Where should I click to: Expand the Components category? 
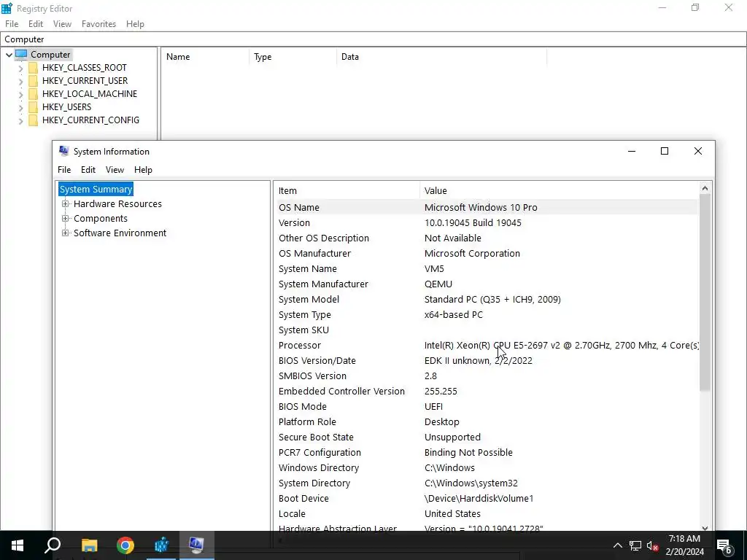click(65, 218)
